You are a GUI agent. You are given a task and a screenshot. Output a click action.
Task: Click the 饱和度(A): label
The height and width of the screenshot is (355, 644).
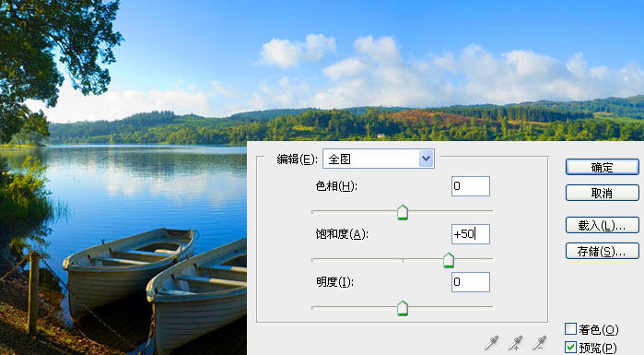342,234
